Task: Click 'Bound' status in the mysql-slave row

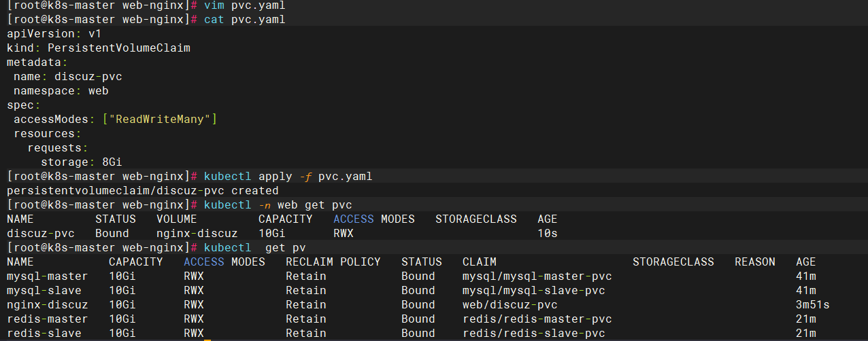Action: (x=418, y=291)
